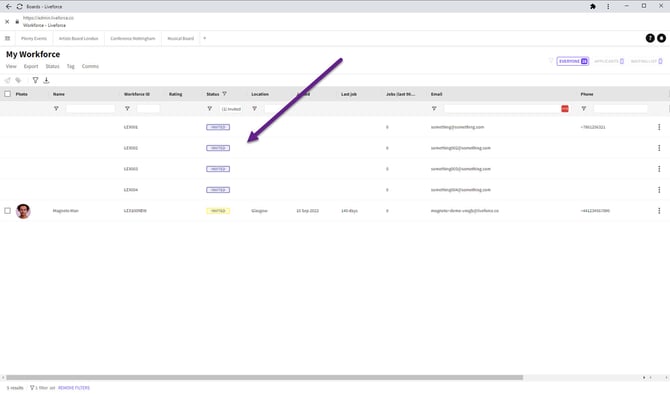This screenshot has height=394, width=670.
Task: Open row actions menu for Magneto Man
Action: point(659,211)
